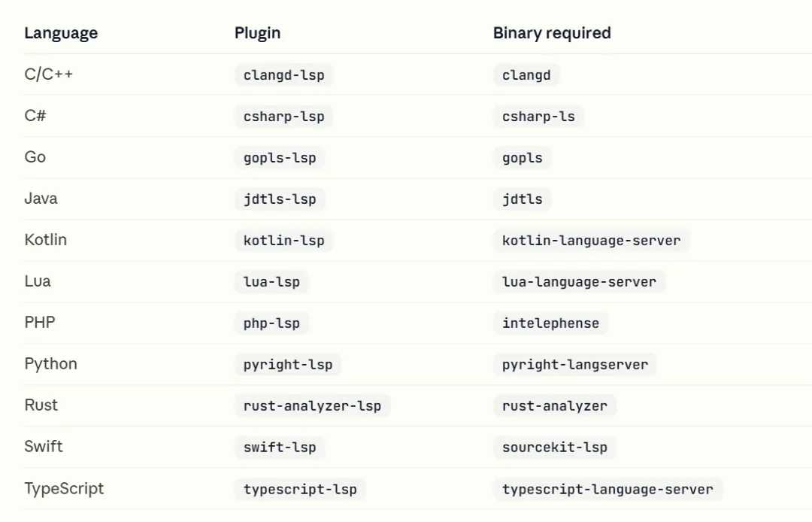The width and height of the screenshot is (812, 522).
Task: Click the rust-analyzer-lsp plugin entry
Action: 312,406
